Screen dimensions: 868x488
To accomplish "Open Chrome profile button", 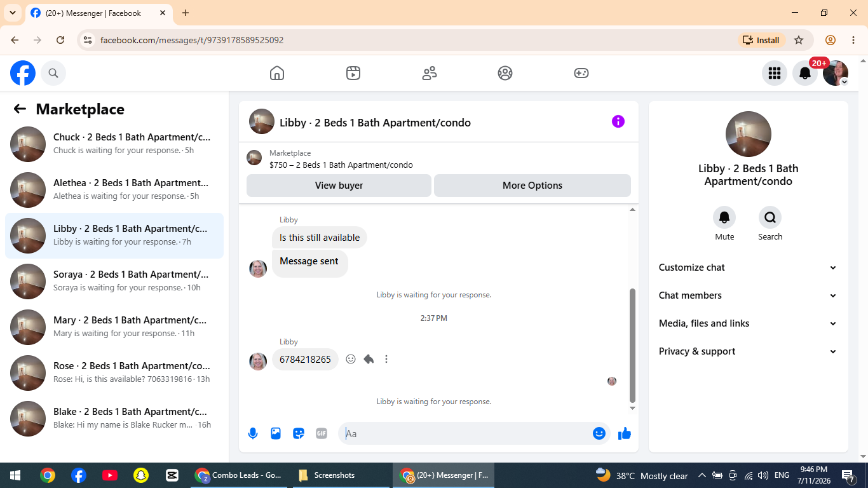I will [831, 40].
